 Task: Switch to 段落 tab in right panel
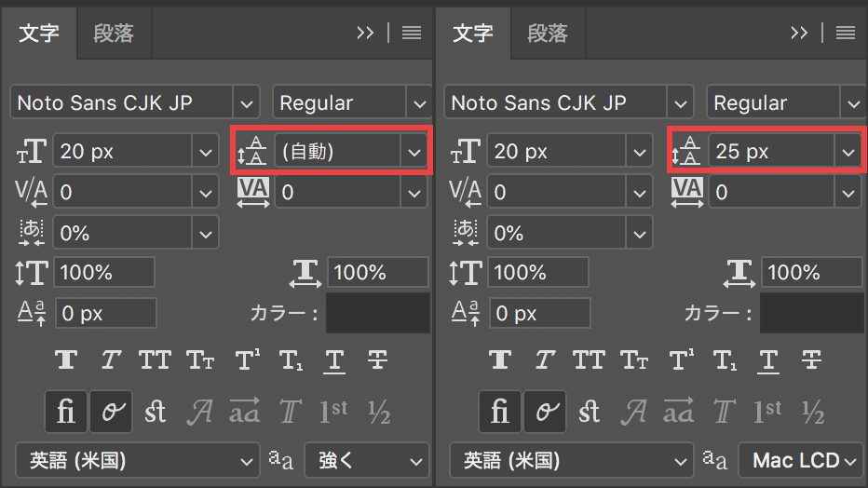(548, 34)
